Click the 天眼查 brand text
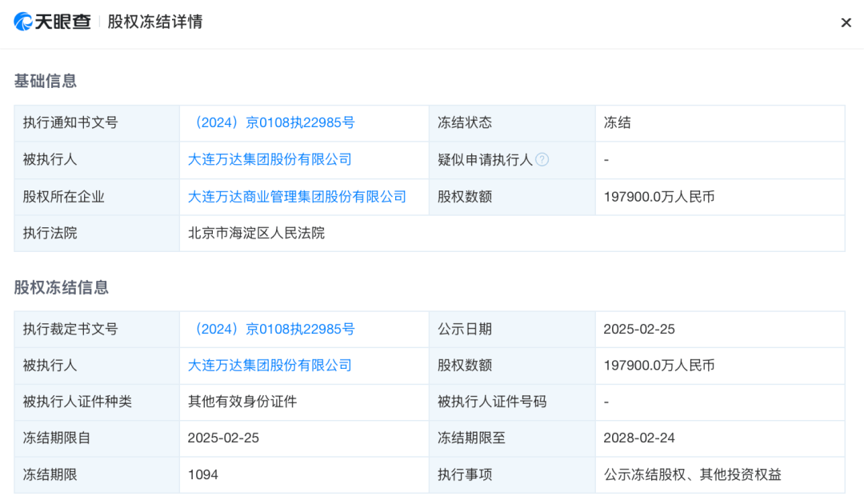The width and height of the screenshot is (864, 504). pyautogui.click(x=63, y=22)
